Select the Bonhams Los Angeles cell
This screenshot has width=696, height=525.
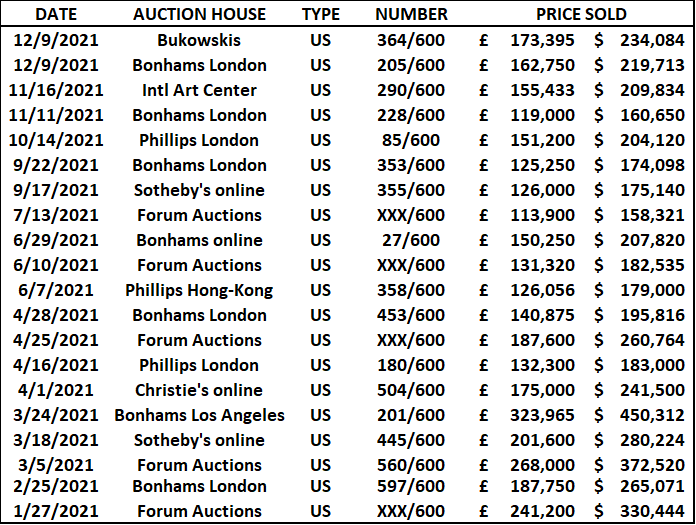[x=200, y=415]
